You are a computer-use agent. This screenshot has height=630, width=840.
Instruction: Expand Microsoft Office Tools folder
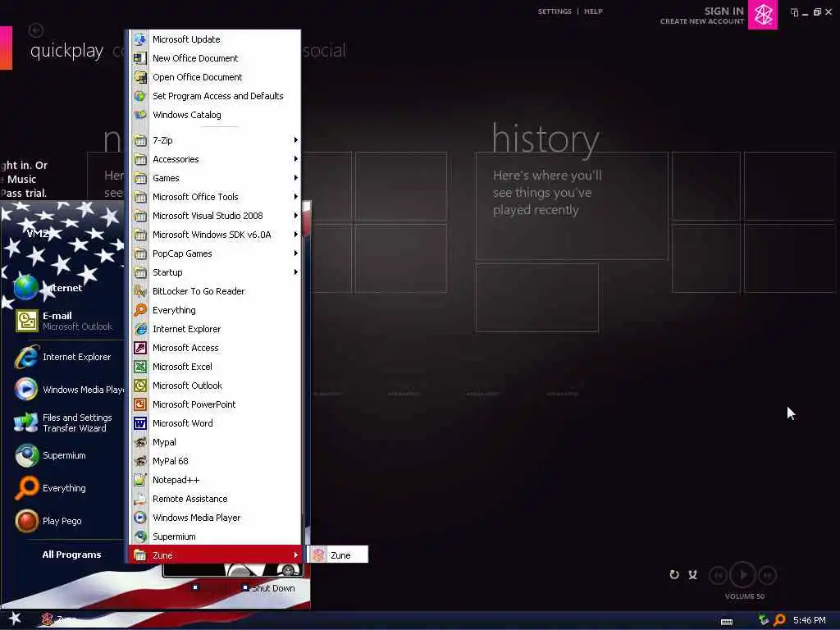[x=215, y=197]
